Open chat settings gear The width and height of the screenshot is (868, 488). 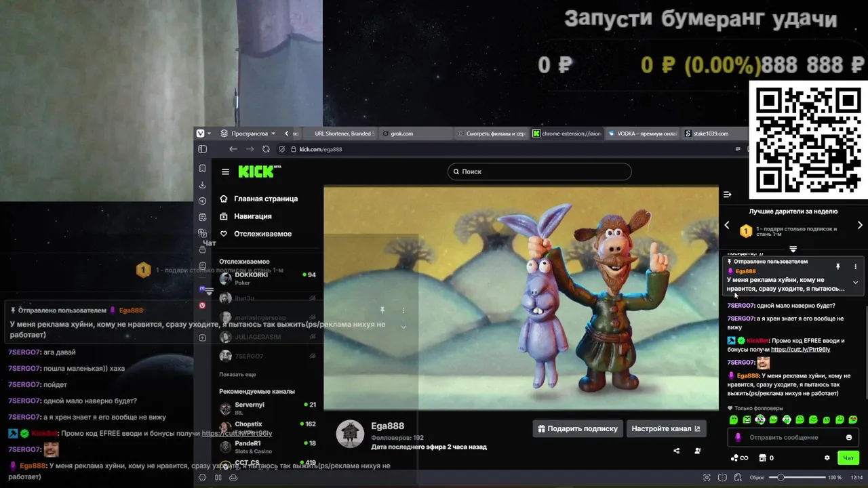pos(827,458)
